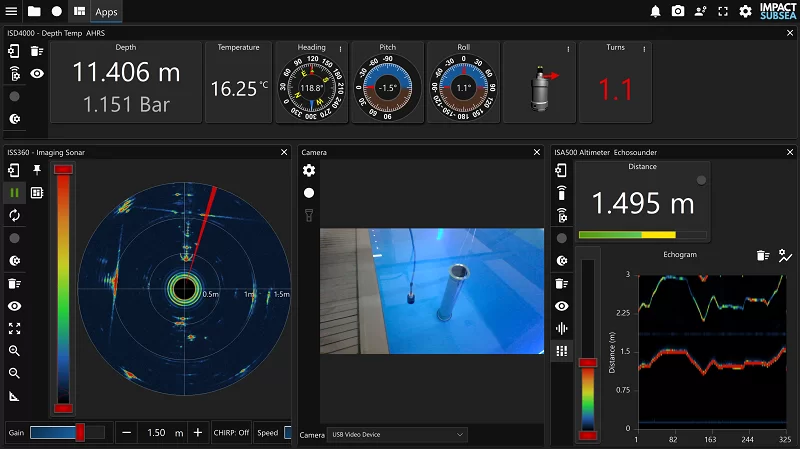Viewport: 800px width, 449px height.
Task: Click the ISD4000 grey record dot
Action: (14, 96)
